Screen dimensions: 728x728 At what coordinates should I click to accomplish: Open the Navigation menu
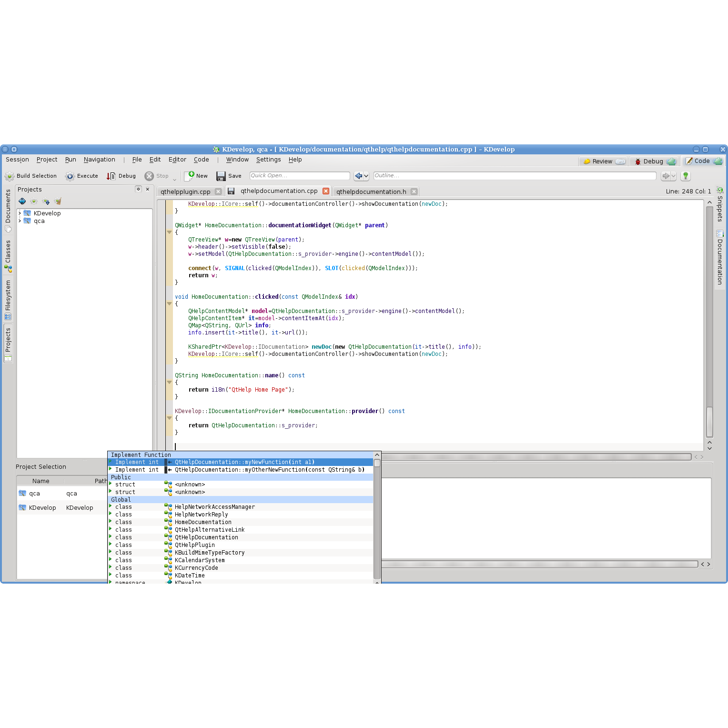(x=99, y=160)
